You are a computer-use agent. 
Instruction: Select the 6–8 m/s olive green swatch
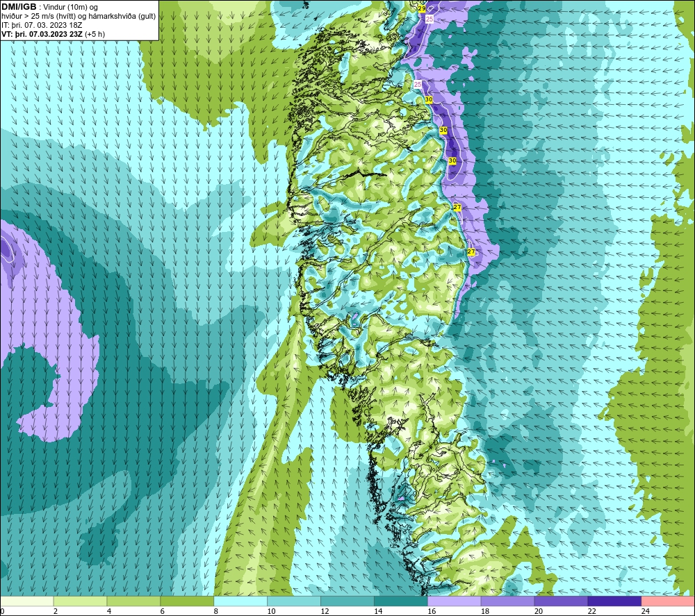click(187, 601)
